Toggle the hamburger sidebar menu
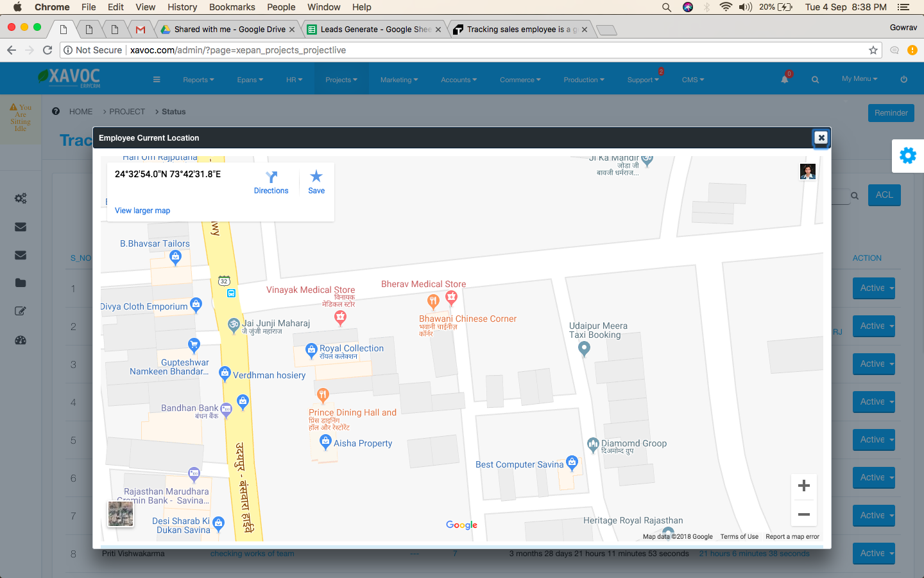924x578 pixels. [157, 80]
